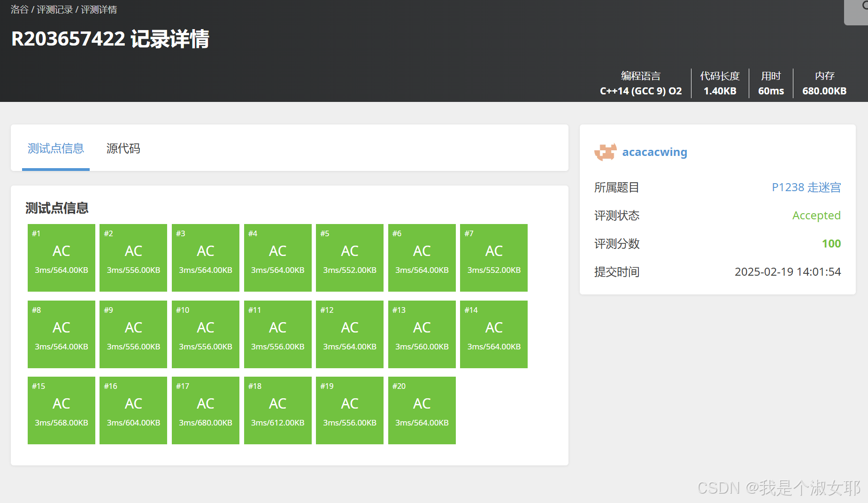Navigate to 洛谷 via breadcrumb
The image size is (868, 503).
point(20,9)
